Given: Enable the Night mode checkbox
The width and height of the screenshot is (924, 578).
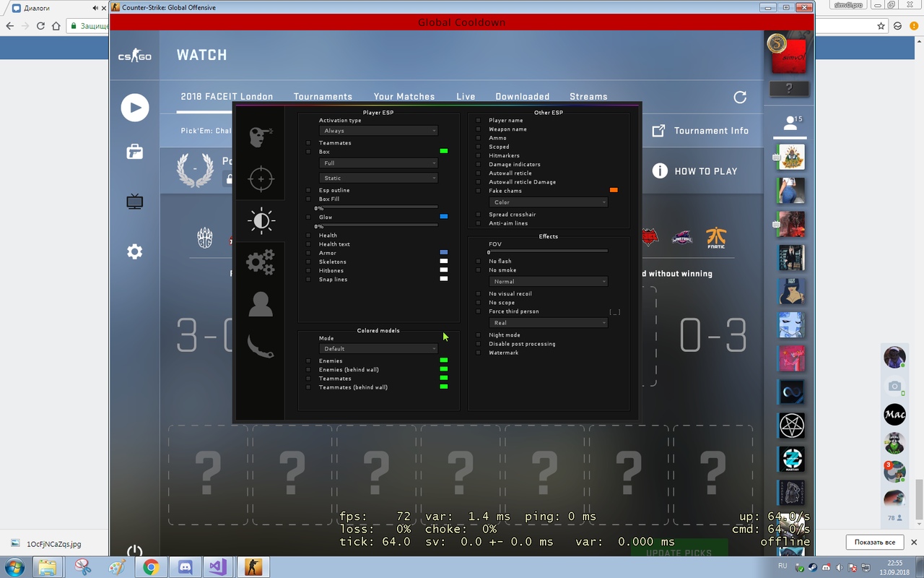Looking at the screenshot, I should pos(478,335).
